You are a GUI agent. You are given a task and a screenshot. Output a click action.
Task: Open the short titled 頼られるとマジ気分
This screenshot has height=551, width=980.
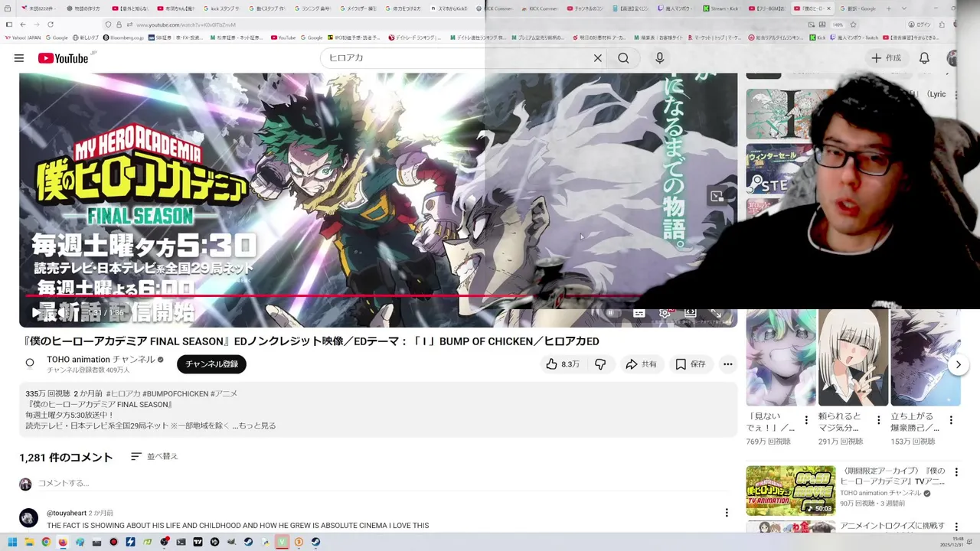pyautogui.click(x=841, y=422)
